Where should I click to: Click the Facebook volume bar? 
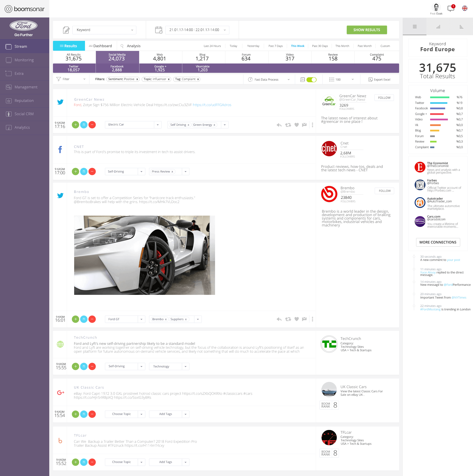click(x=438, y=108)
